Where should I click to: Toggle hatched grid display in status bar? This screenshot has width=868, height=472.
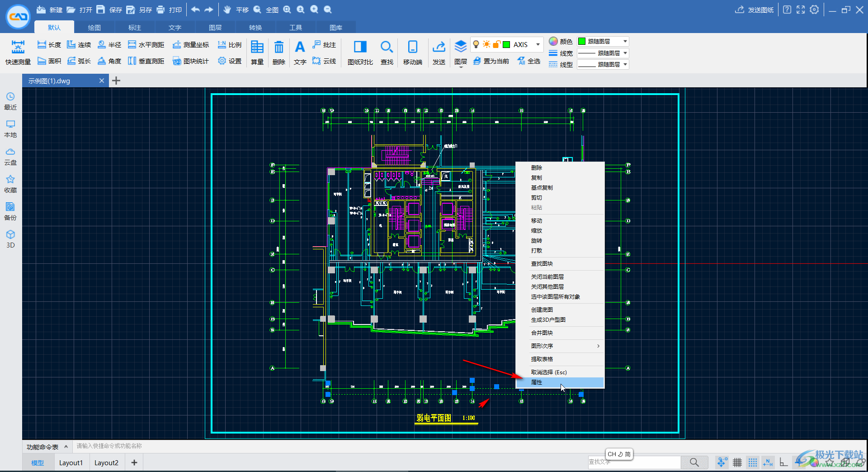tap(737, 462)
